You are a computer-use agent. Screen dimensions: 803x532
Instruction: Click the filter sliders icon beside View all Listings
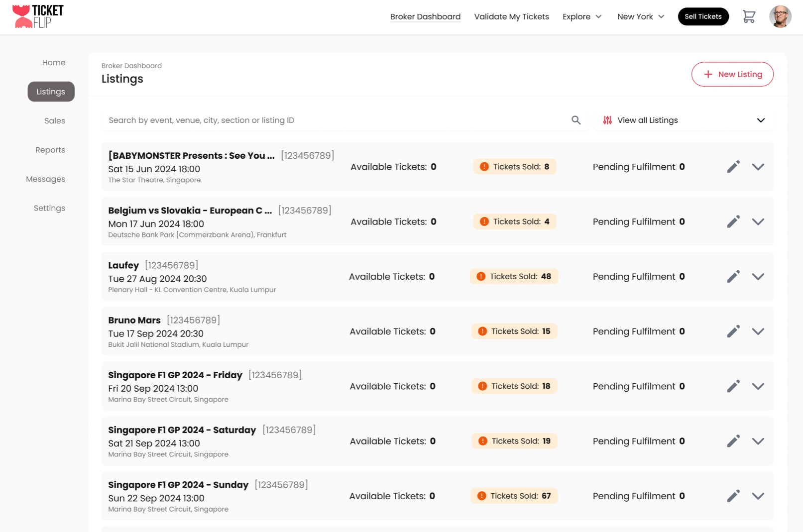[607, 120]
